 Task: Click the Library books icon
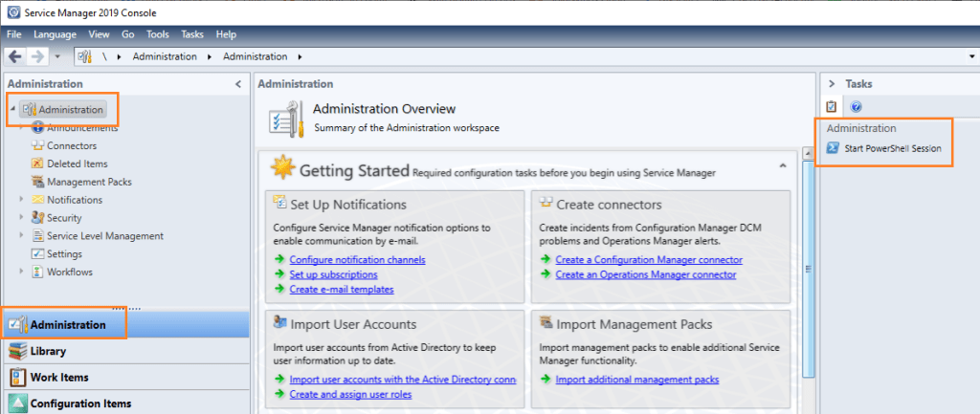coord(17,351)
